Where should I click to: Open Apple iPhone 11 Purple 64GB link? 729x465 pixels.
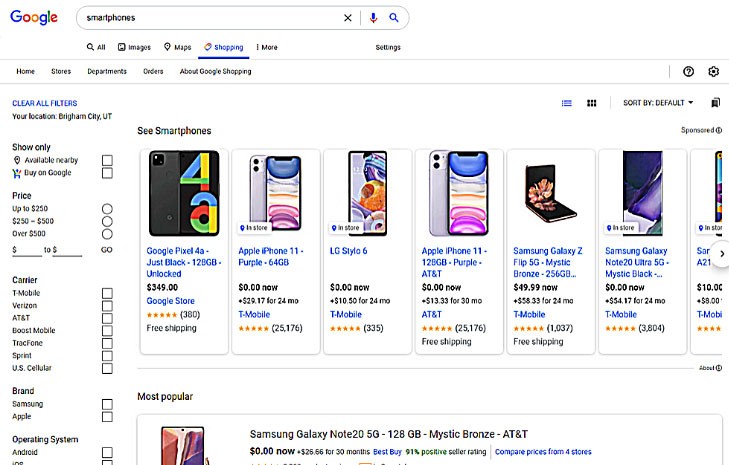click(271, 257)
